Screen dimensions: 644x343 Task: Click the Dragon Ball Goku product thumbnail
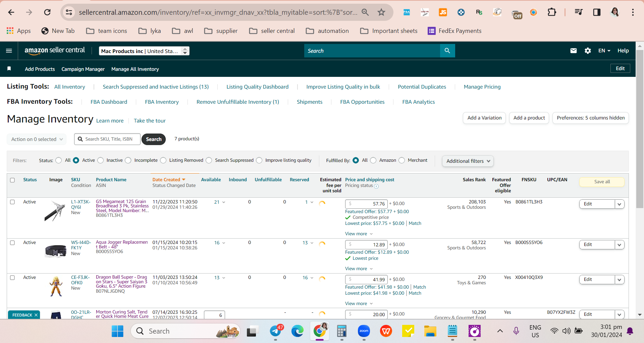pyautogui.click(x=56, y=286)
